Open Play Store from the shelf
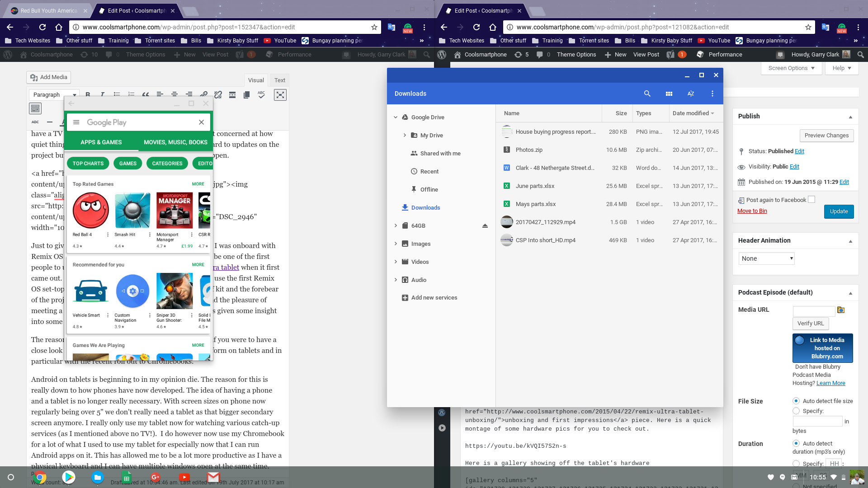Screen dimensions: 868x488 69,477
